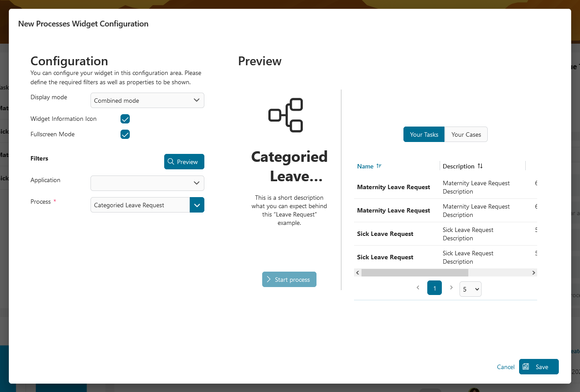Open the Process dropdown arrow button

(x=197, y=205)
